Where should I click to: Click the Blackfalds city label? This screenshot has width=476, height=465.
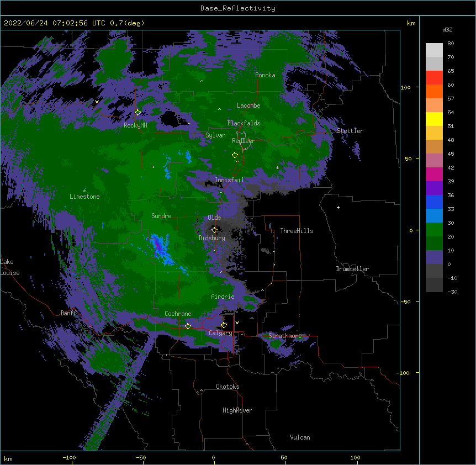coord(244,123)
